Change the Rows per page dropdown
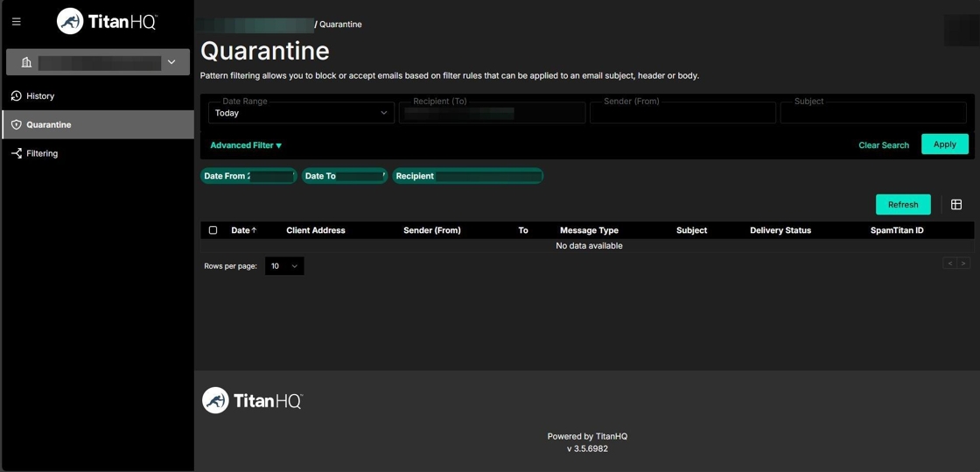Viewport: 980px width, 472px height. (x=284, y=266)
